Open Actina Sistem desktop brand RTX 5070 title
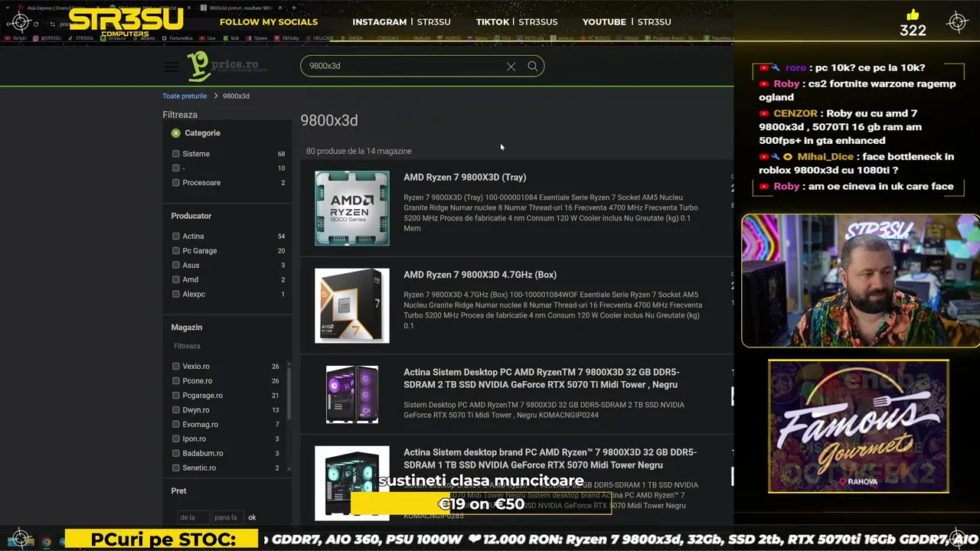The image size is (980, 551). 550,459
